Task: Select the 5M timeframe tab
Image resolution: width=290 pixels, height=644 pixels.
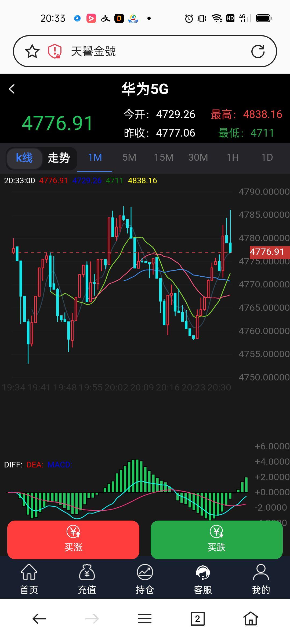Action: click(129, 158)
